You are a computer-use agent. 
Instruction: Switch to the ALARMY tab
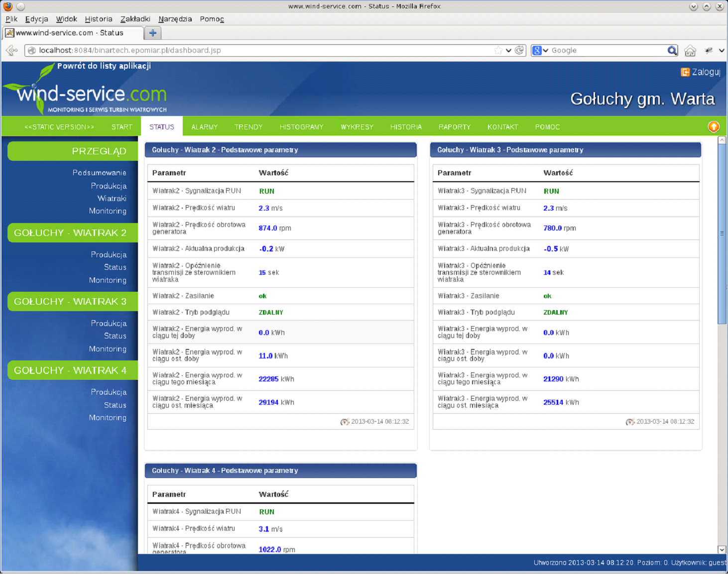coord(204,127)
